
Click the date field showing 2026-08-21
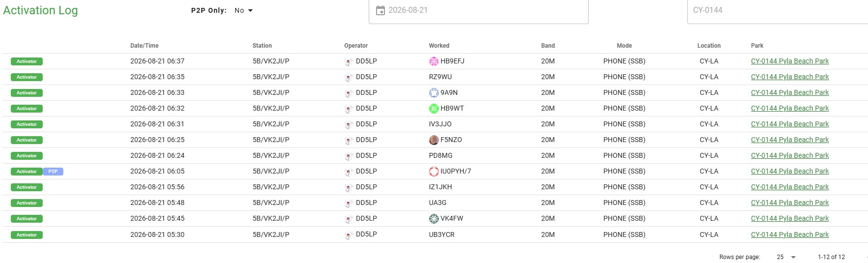[x=479, y=11]
